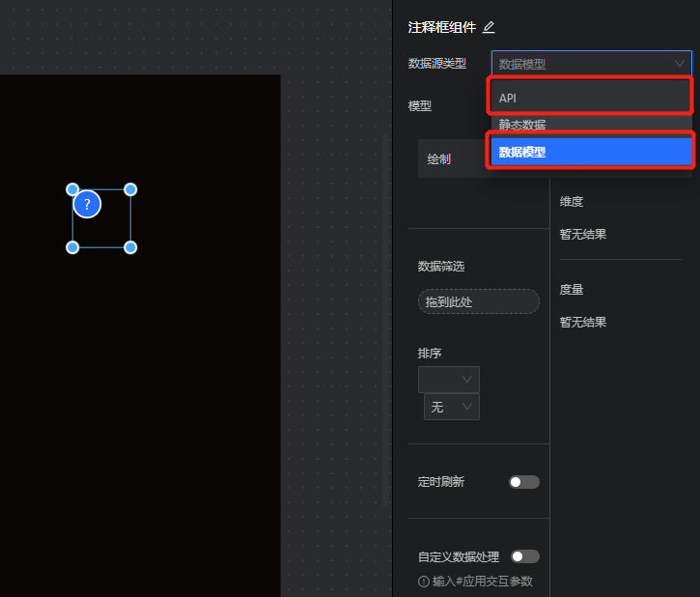Viewport: 700px width, 597px height.
Task: Toggle the 自定义数据处理 switch
Action: point(523,556)
